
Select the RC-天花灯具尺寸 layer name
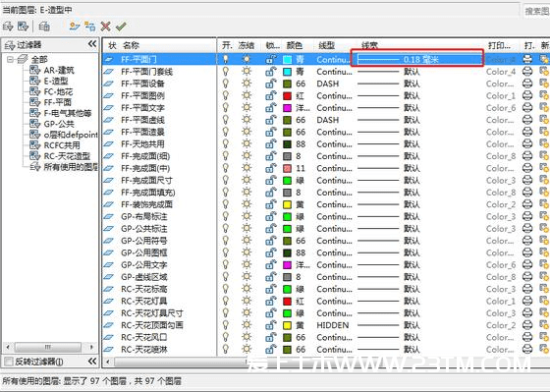coord(152,313)
